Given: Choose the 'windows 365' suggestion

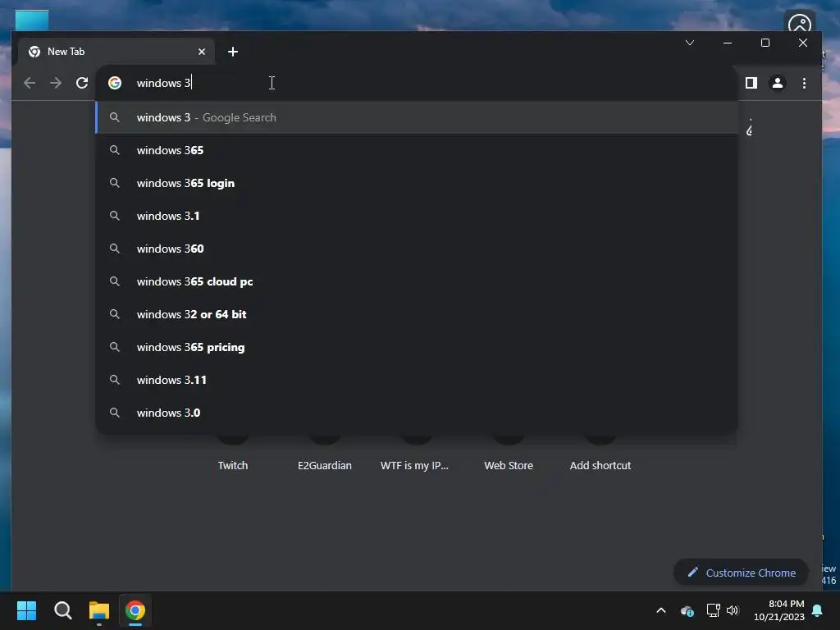Looking at the screenshot, I should pos(417,151).
